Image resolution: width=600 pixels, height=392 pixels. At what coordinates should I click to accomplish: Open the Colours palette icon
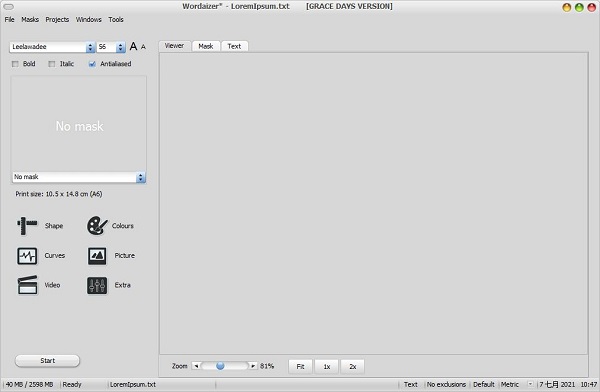coord(97,226)
